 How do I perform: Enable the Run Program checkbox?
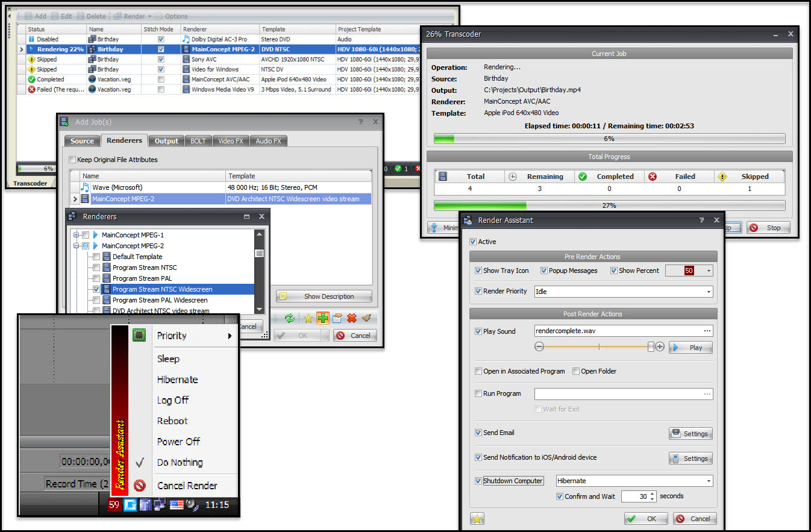coord(478,393)
